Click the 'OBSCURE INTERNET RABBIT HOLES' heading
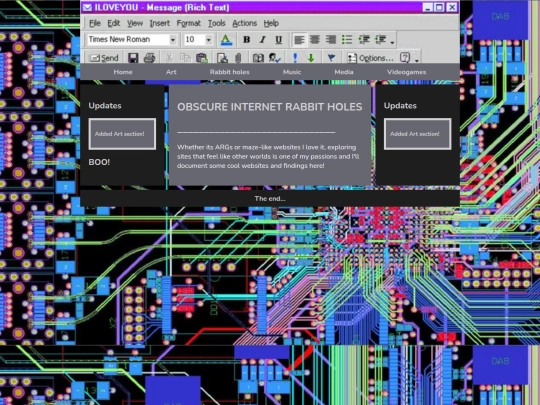540x405 pixels. click(270, 107)
